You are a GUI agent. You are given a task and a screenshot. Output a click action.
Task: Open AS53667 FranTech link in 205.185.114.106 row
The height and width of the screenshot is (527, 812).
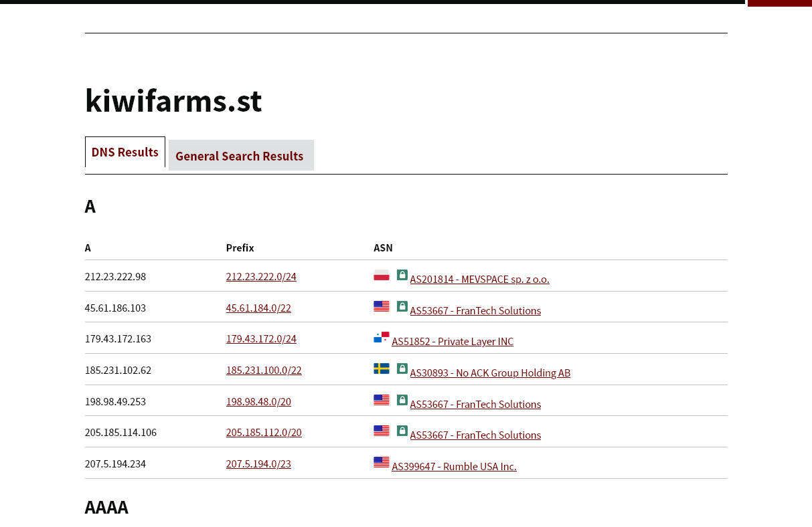click(475, 435)
